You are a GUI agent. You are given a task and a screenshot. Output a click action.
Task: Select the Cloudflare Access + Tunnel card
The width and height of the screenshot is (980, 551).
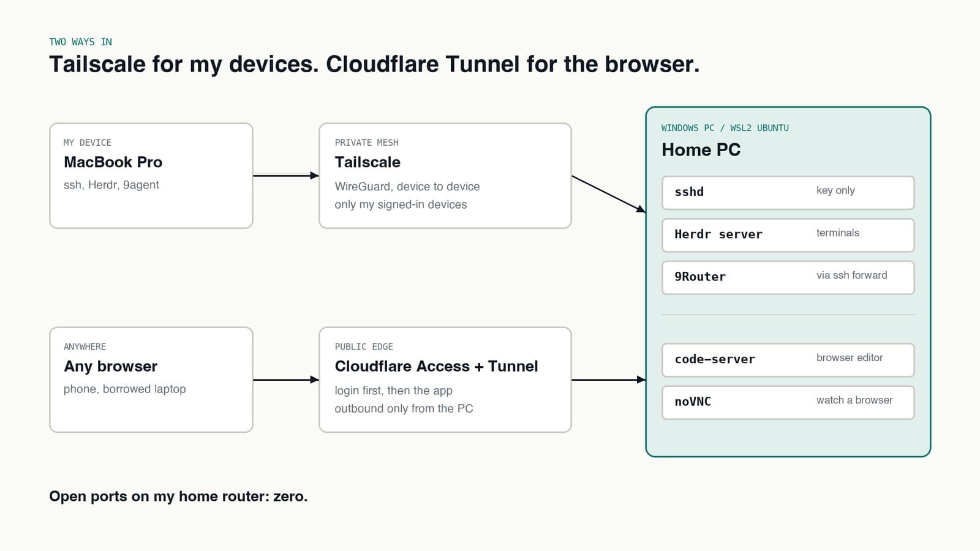(x=445, y=380)
